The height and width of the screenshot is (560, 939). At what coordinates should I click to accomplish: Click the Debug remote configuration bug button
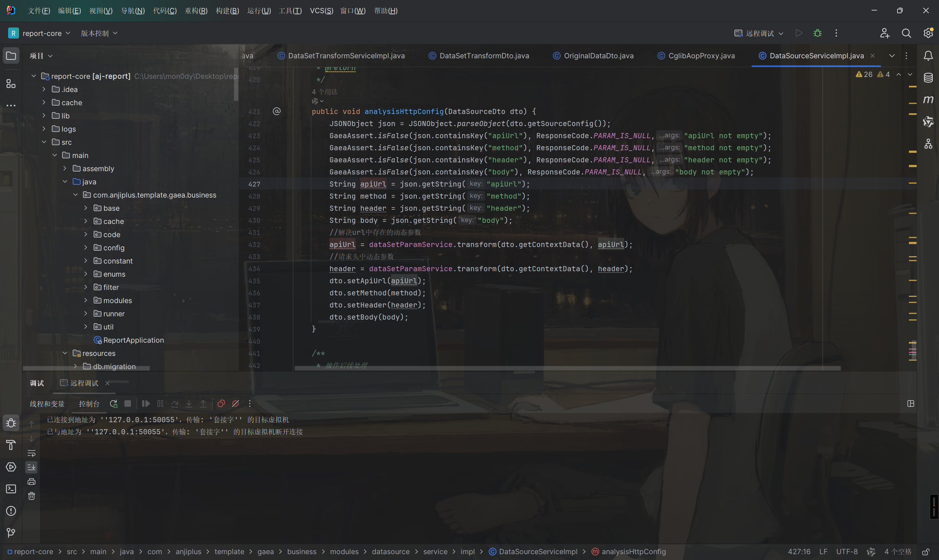tap(818, 33)
